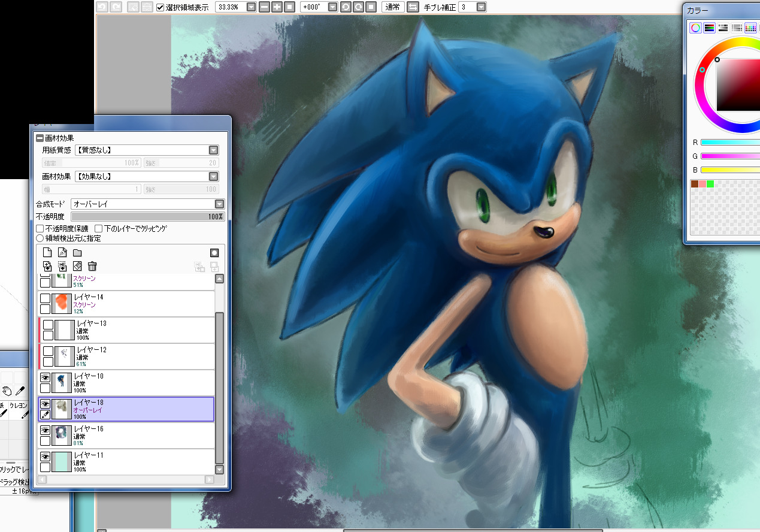
Task: Show レイヤー13 via its visibility box
Action: tap(49, 325)
